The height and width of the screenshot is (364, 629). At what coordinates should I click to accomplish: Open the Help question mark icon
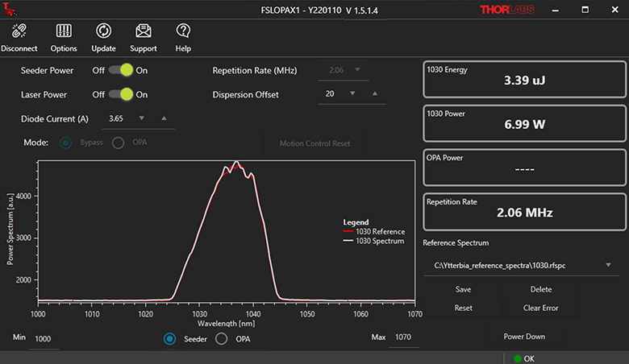tap(183, 31)
